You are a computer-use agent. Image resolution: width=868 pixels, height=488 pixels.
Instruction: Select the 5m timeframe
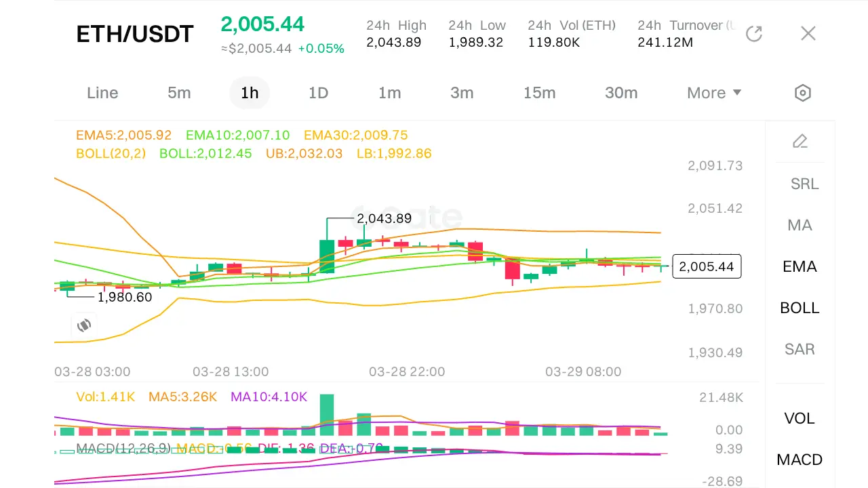tap(179, 93)
